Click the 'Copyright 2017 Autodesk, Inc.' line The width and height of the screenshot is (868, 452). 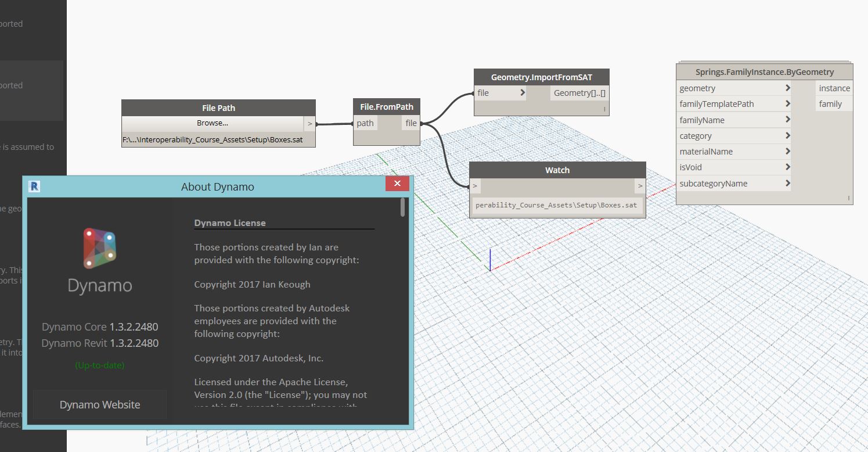(259, 358)
